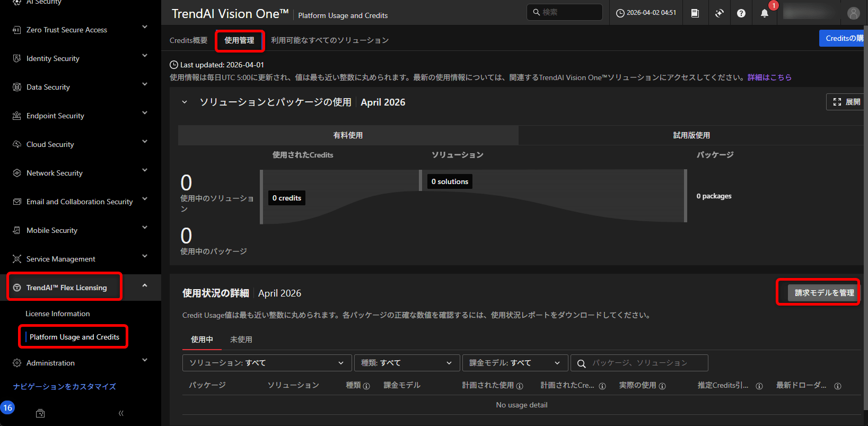
Task: Expand Zero Trust Secure Access menu chevron
Action: [145, 27]
